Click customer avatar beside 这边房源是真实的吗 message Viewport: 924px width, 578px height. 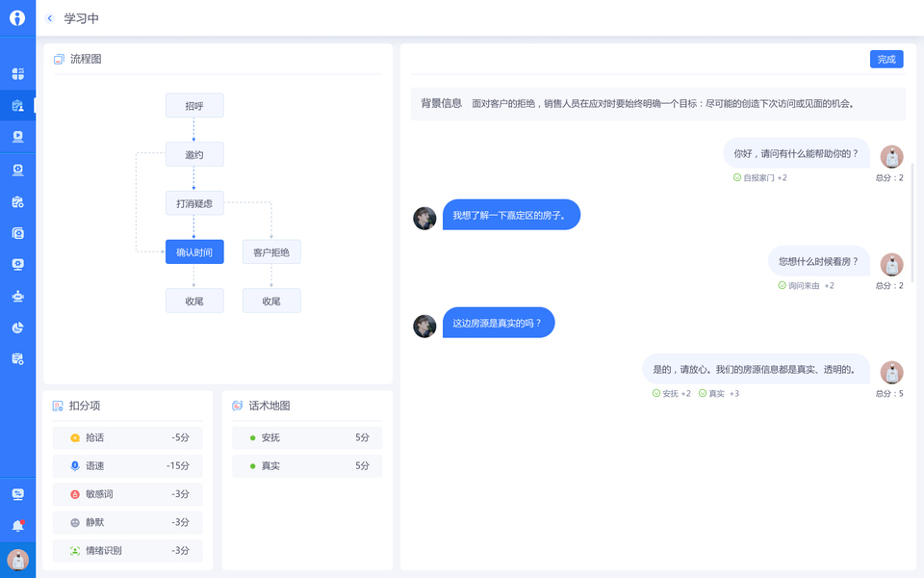point(424,327)
